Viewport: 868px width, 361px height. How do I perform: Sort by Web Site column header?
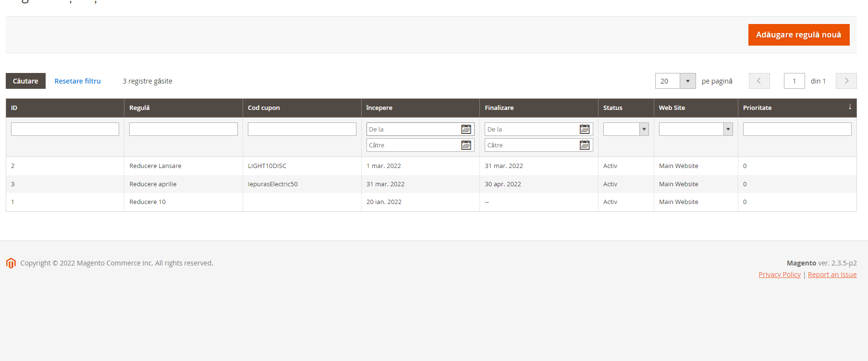click(696, 108)
